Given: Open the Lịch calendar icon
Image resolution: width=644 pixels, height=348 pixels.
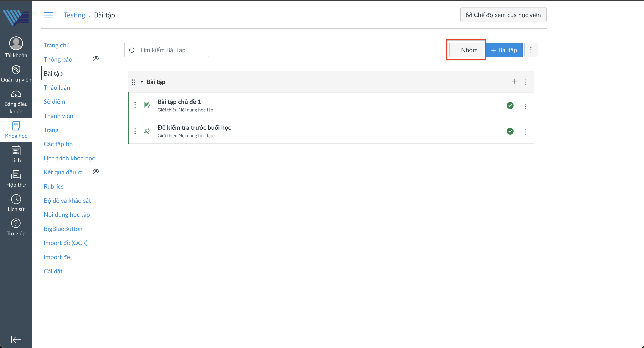Looking at the screenshot, I should coord(16,151).
